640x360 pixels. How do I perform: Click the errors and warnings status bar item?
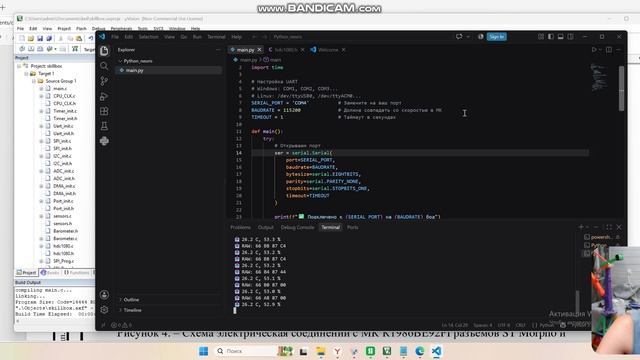click(122, 325)
